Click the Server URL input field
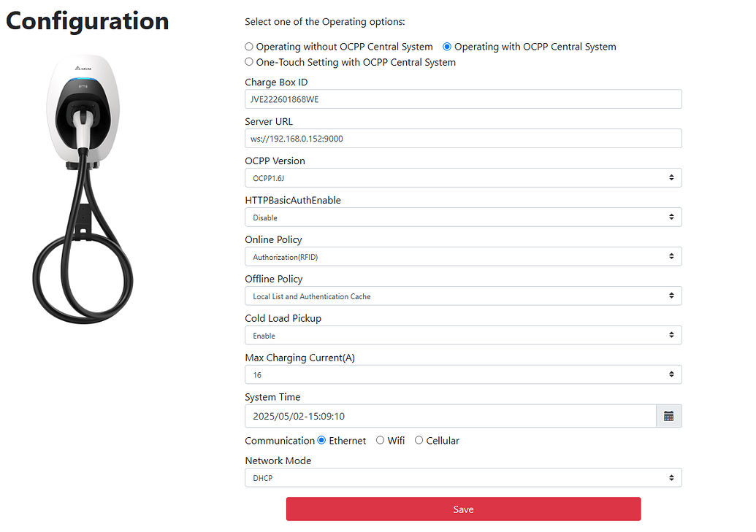Viewport: 756px width, 532px height. [462, 139]
